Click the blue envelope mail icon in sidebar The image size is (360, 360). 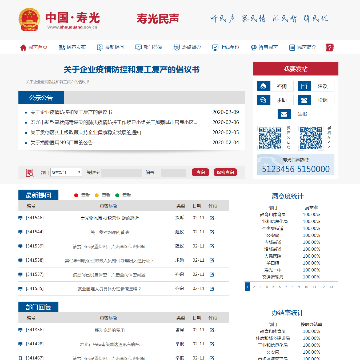(284, 114)
